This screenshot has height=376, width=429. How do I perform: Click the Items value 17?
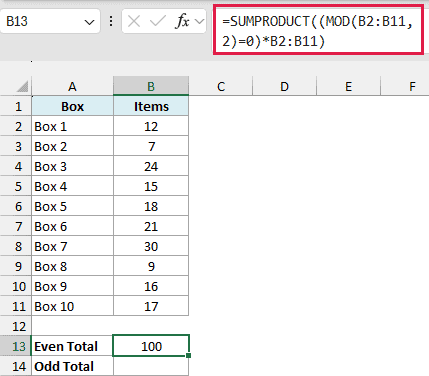[151, 307]
